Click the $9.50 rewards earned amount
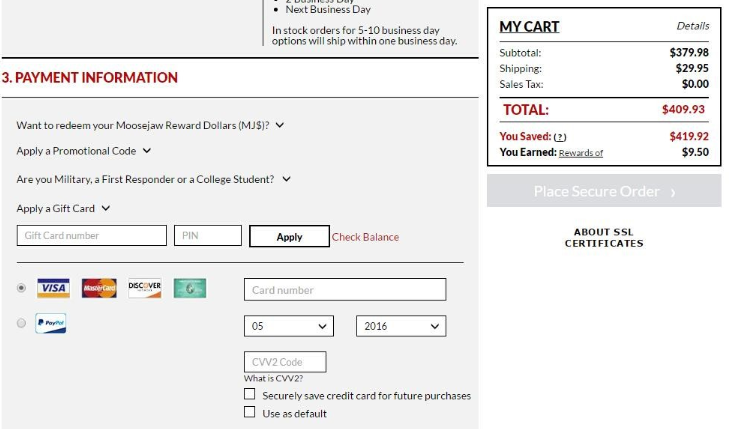 pos(696,152)
